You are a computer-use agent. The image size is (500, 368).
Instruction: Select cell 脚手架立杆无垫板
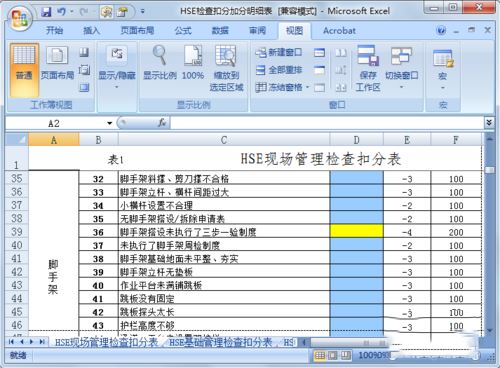pyautogui.click(x=224, y=272)
